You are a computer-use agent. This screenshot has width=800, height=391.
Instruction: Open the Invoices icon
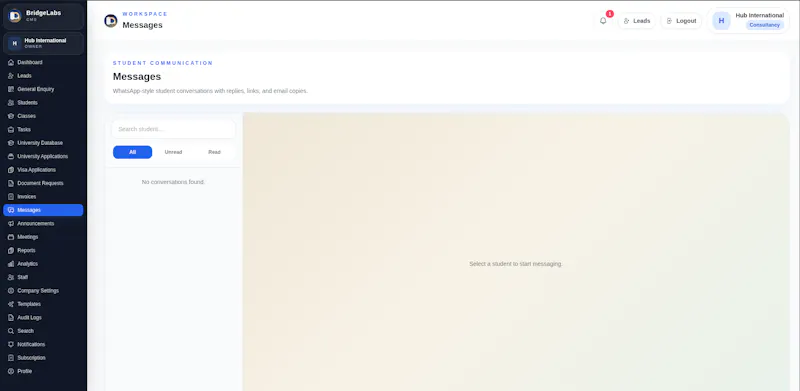(11, 197)
